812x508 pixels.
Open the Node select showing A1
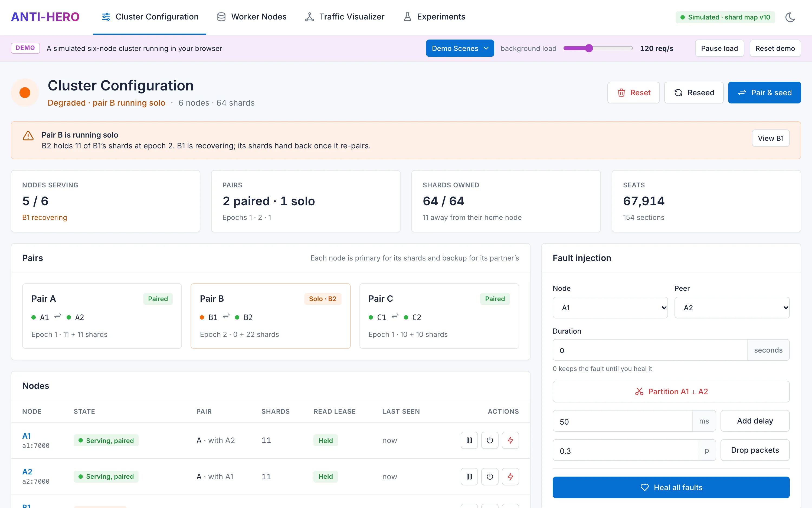click(610, 307)
